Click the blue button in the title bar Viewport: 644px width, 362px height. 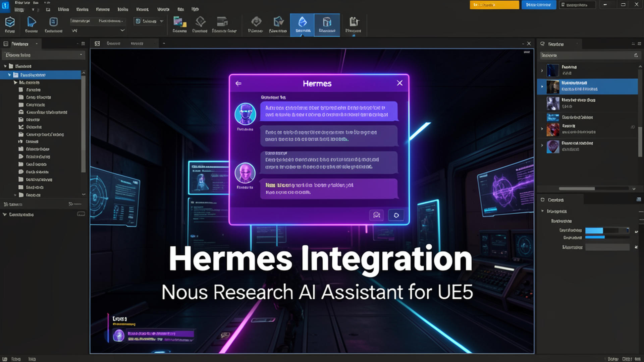click(x=539, y=5)
